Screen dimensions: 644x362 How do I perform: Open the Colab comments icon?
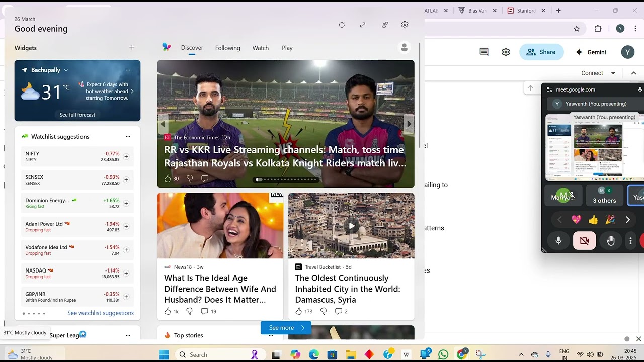484,52
